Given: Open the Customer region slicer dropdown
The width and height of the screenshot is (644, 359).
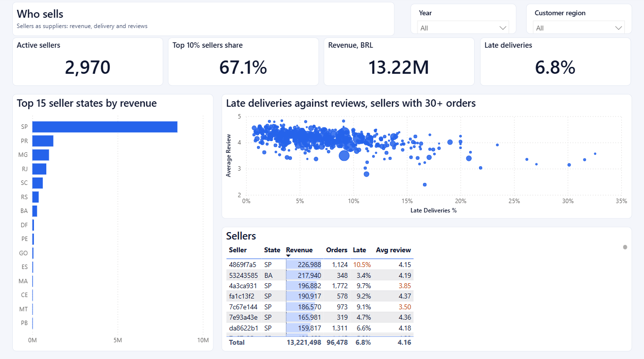Looking at the screenshot, I should pos(579,28).
